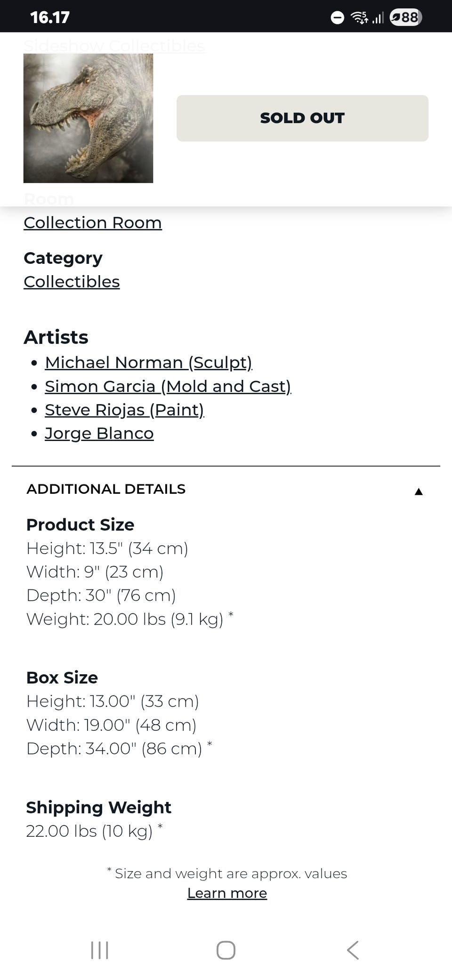Tap the Android back arrow icon
The image size is (452, 980).
point(353,950)
